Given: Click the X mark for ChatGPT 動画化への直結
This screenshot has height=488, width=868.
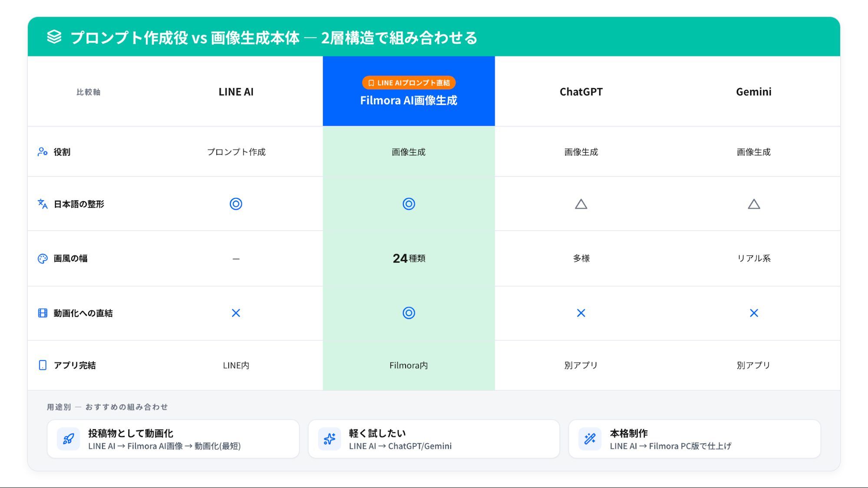Looking at the screenshot, I should pos(581,313).
